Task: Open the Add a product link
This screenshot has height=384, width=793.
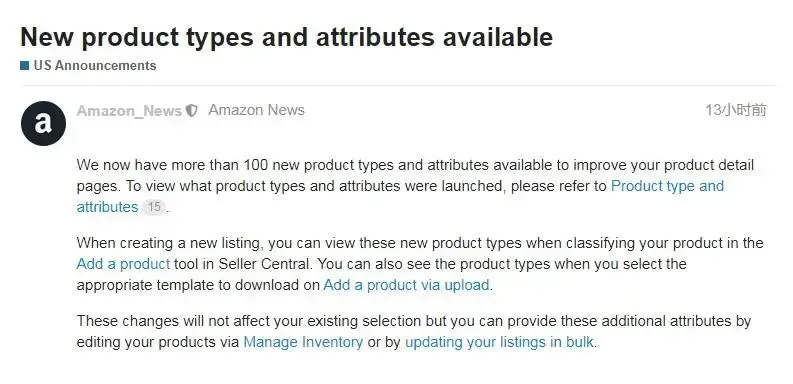Action: pyautogui.click(x=123, y=264)
